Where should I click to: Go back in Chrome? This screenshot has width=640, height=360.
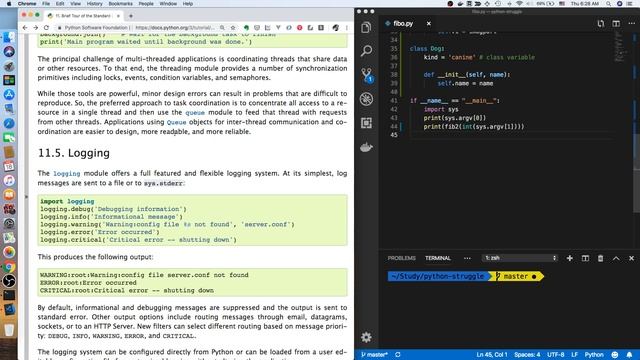point(25,28)
